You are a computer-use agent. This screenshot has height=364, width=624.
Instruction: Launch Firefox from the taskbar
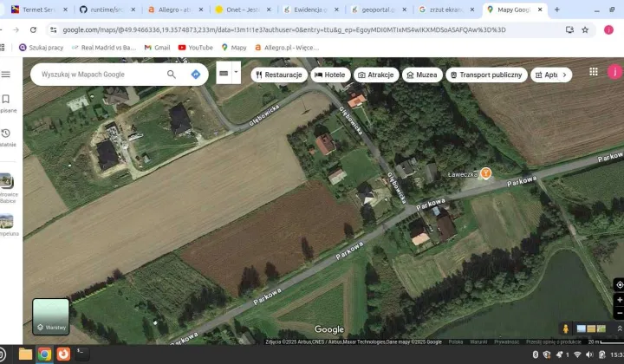[x=63, y=354]
